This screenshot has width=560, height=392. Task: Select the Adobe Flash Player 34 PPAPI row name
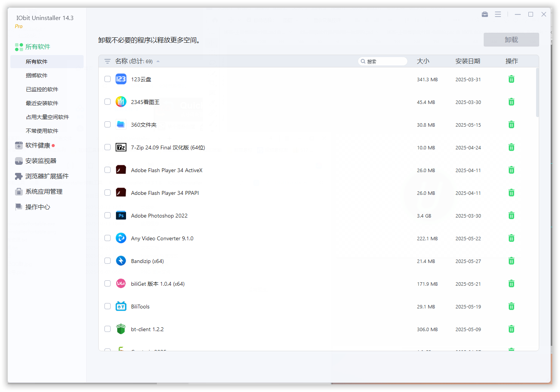click(x=165, y=193)
